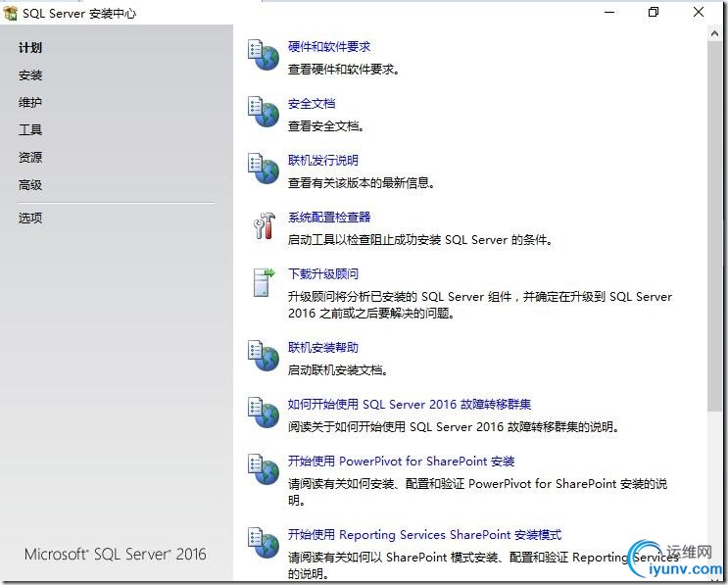Viewport: 728px width, 585px height.
Task: Open the 安全文档 link
Action: (311, 104)
